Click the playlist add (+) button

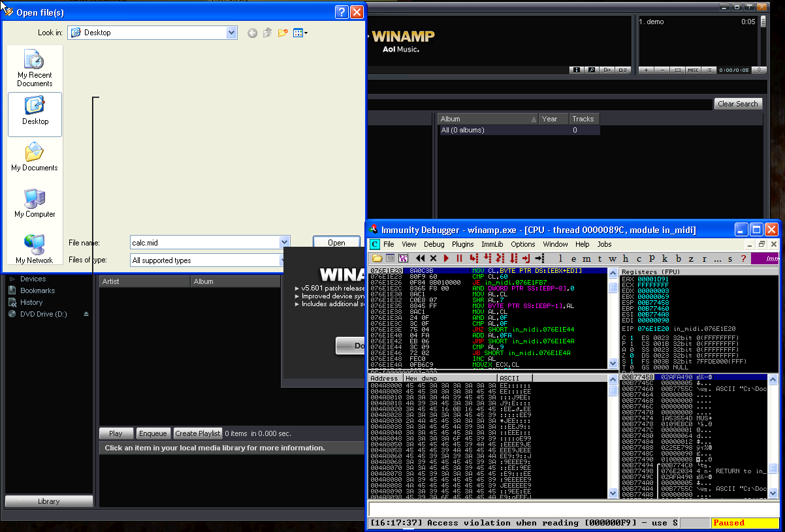(646, 70)
